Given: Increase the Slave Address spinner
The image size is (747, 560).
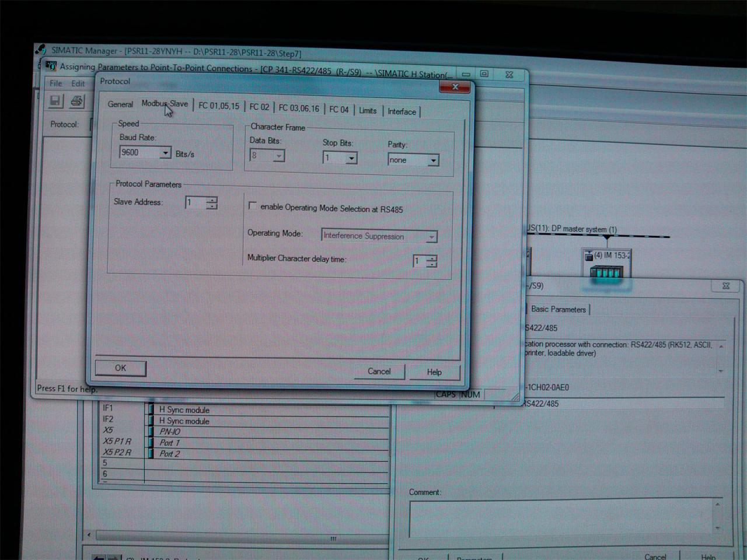Looking at the screenshot, I should point(211,200).
